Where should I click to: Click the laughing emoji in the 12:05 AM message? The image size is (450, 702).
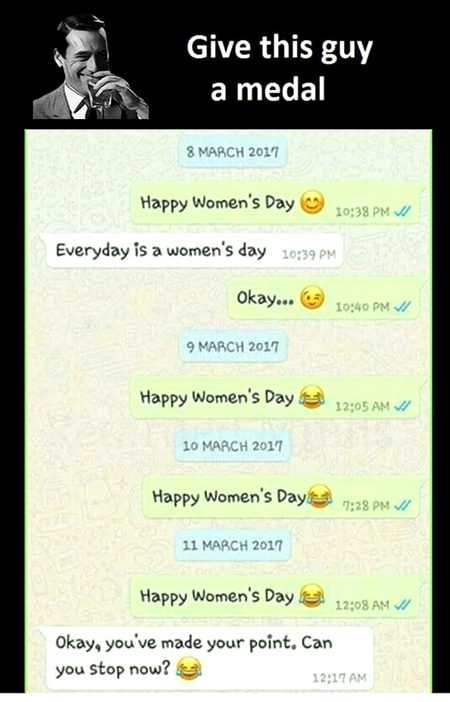click(312, 397)
